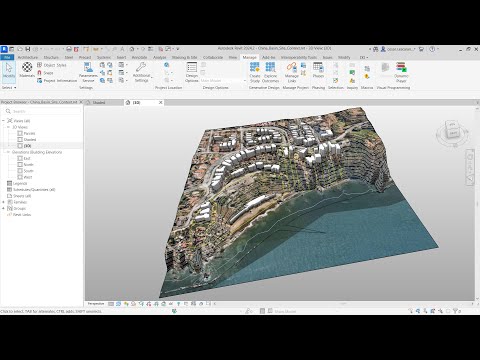
Task: Launch Dynamo Player
Action: click(x=401, y=72)
